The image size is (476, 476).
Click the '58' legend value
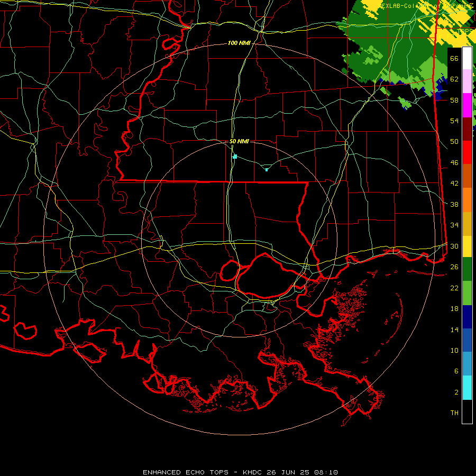454,100
